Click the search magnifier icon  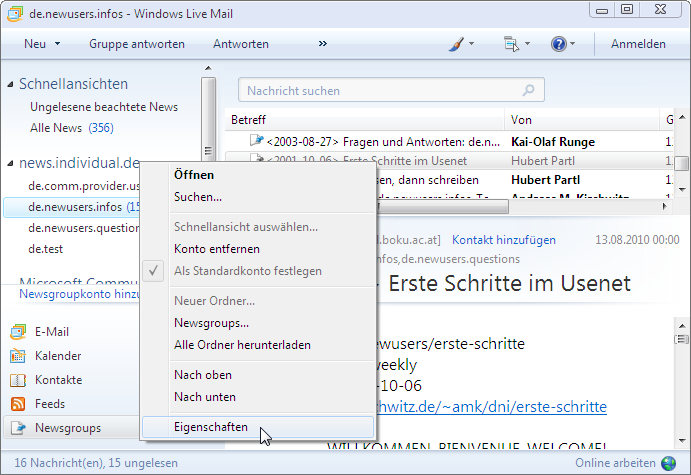[528, 90]
